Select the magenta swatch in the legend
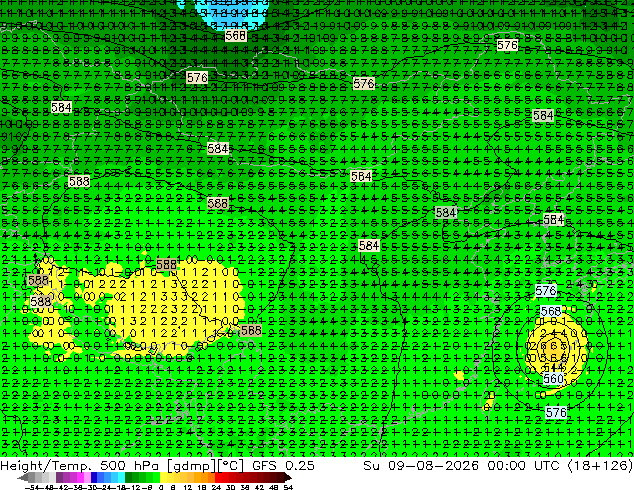Screen dimensions: 634x490 pos(80,477)
